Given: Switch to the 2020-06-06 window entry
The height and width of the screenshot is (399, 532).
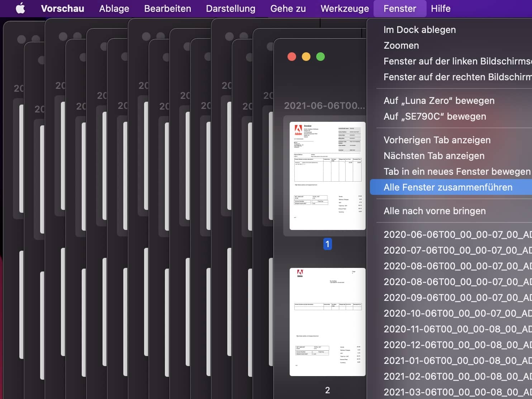Looking at the screenshot, I should (451, 235).
